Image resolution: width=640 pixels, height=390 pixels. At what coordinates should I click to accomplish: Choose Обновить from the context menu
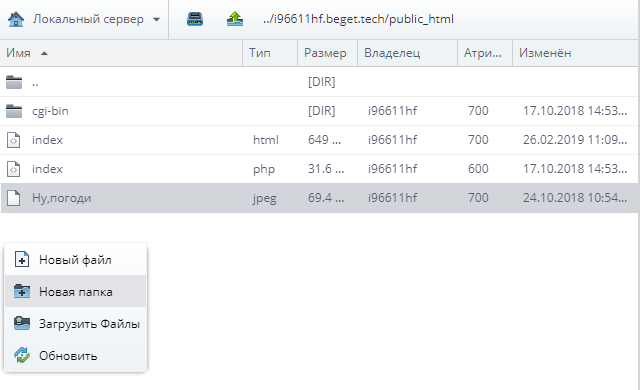click(x=76, y=356)
